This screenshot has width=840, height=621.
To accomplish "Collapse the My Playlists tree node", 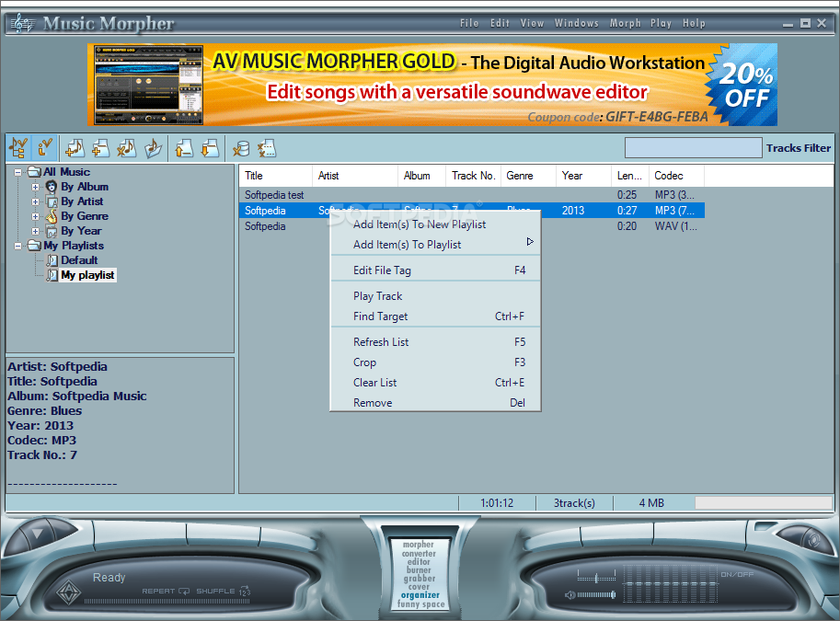I will point(18,246).
